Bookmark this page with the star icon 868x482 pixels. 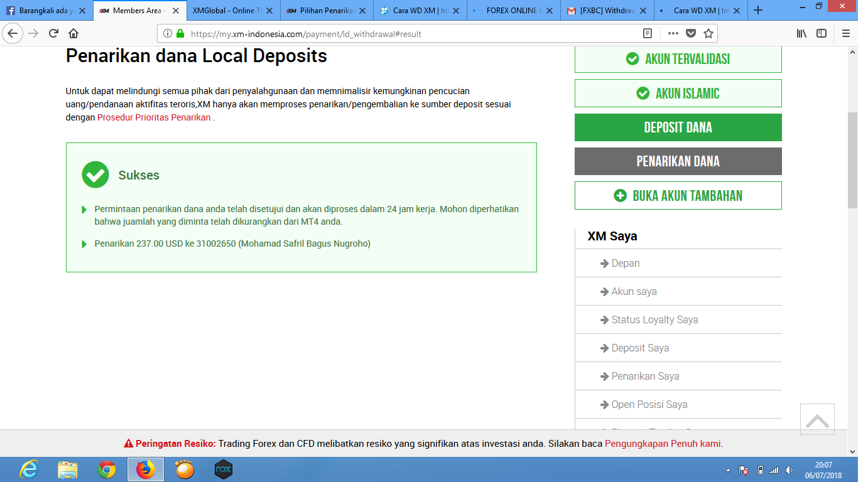tap(708, 34)
